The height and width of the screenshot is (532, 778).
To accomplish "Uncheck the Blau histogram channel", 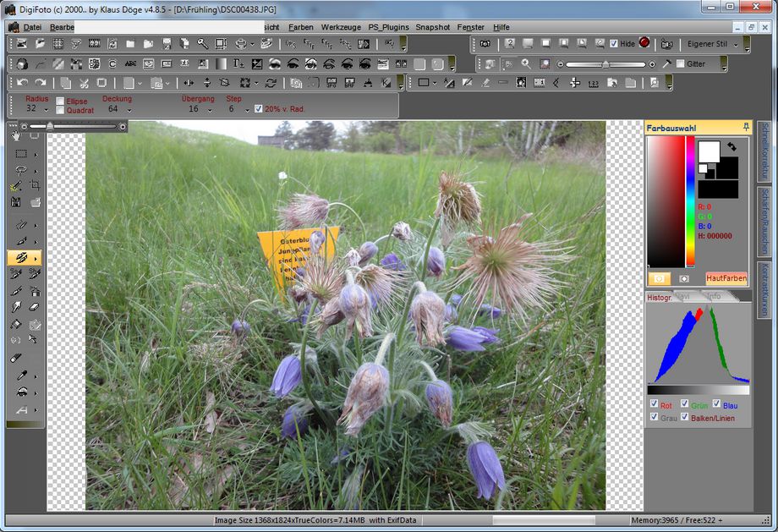I will click(x=716, y=404).
